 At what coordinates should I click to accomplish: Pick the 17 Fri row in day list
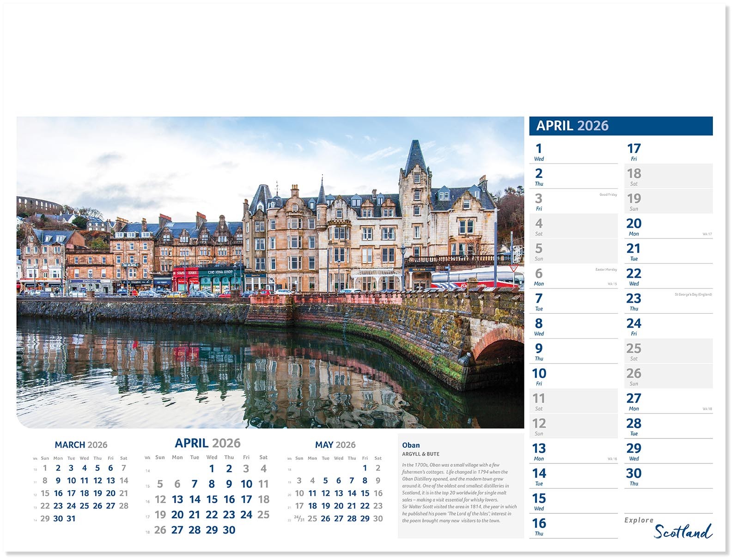click(668, 152)
